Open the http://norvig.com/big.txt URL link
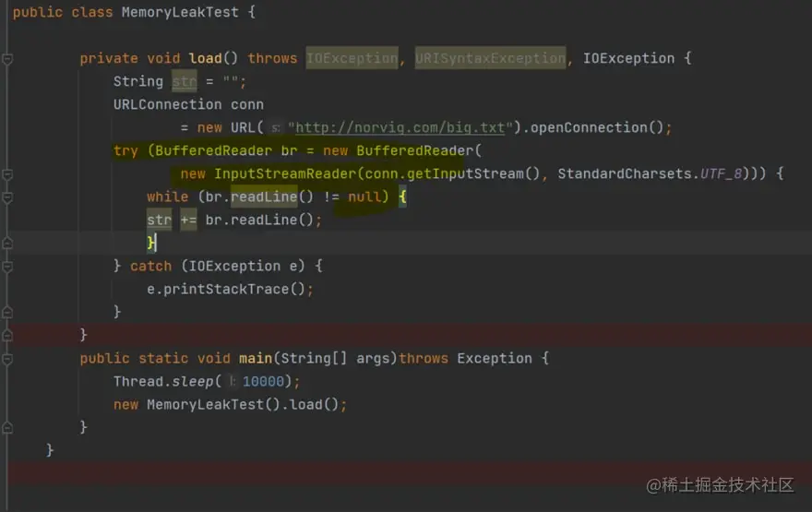812x512 pixels. [400, 127]
